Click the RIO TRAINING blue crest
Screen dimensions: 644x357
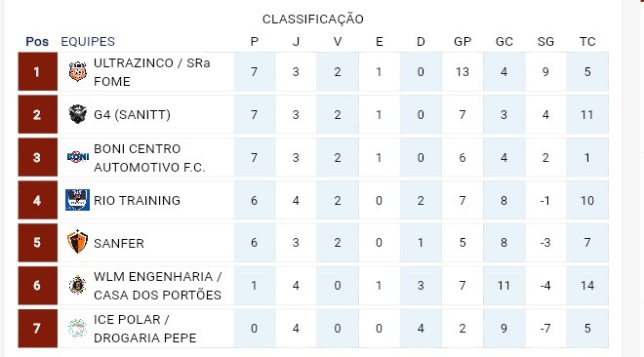(77, 200)
